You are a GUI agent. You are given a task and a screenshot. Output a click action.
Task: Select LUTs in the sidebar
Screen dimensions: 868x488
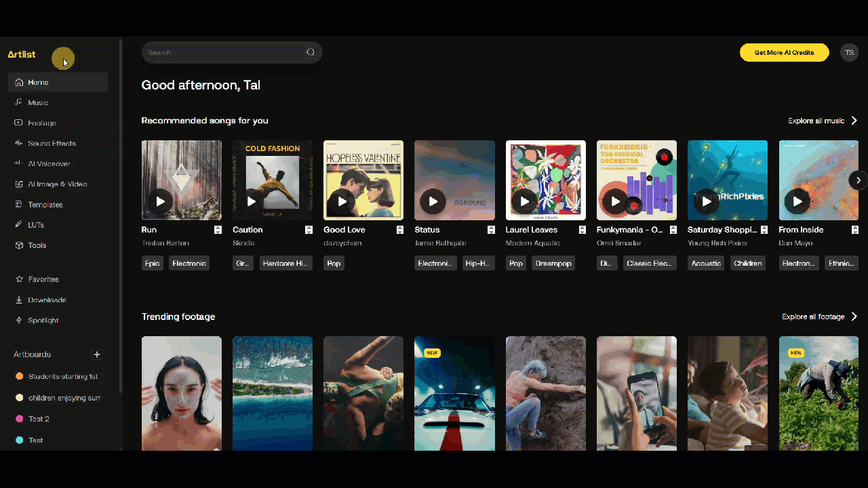point(36,224)
